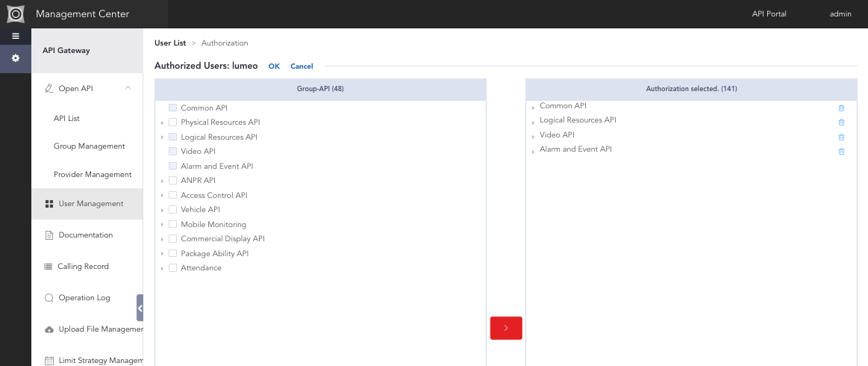Expand the ANPR API tree node
Viewport: 868px width, 366px height.
[x=162, y=181]
